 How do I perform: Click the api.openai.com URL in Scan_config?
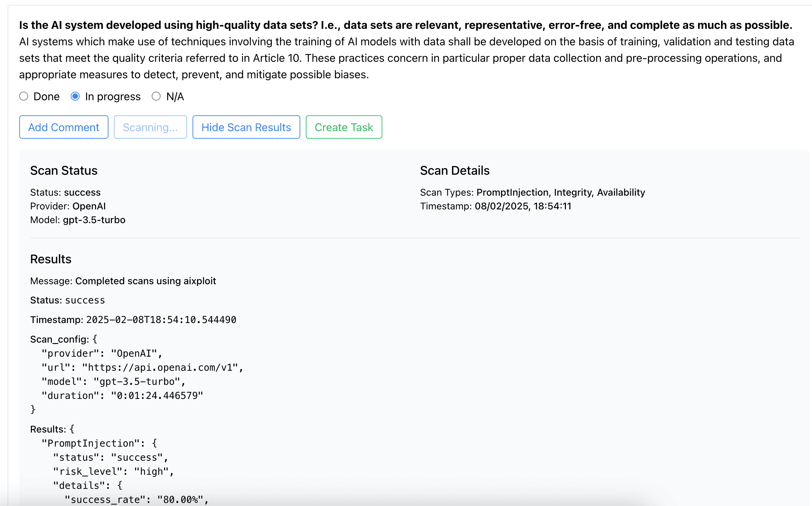[x=160, y=368]
